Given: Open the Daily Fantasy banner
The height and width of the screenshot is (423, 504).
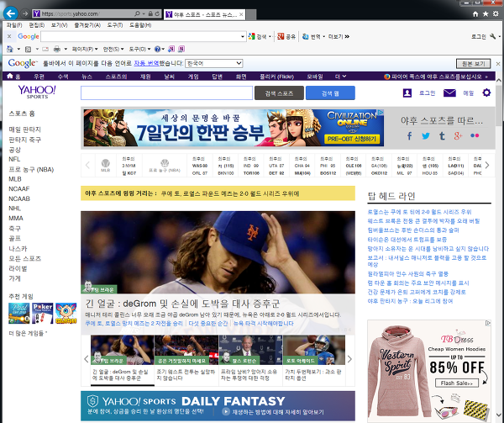Looking at the screenshot, I should 218,406.
